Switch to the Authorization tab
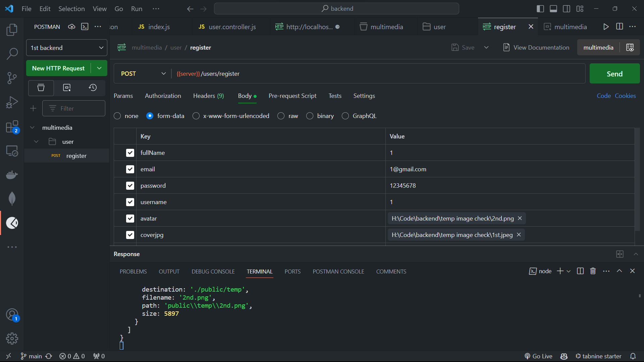 tap(163, 96)
